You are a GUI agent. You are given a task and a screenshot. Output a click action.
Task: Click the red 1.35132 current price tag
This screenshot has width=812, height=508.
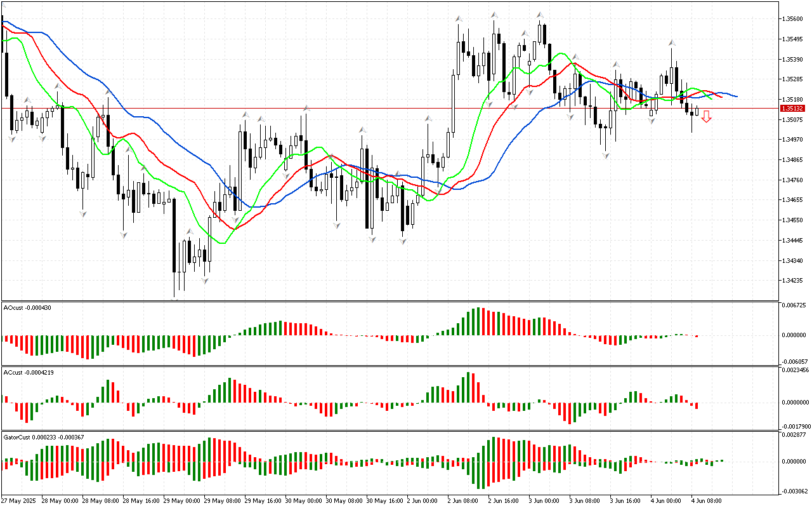794,109
